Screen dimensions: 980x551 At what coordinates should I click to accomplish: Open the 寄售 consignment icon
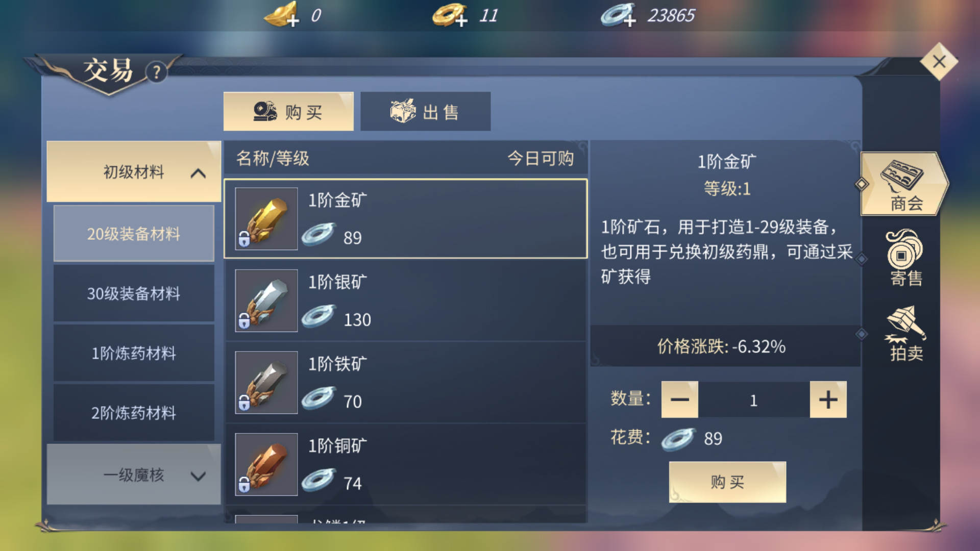[905, 258]
